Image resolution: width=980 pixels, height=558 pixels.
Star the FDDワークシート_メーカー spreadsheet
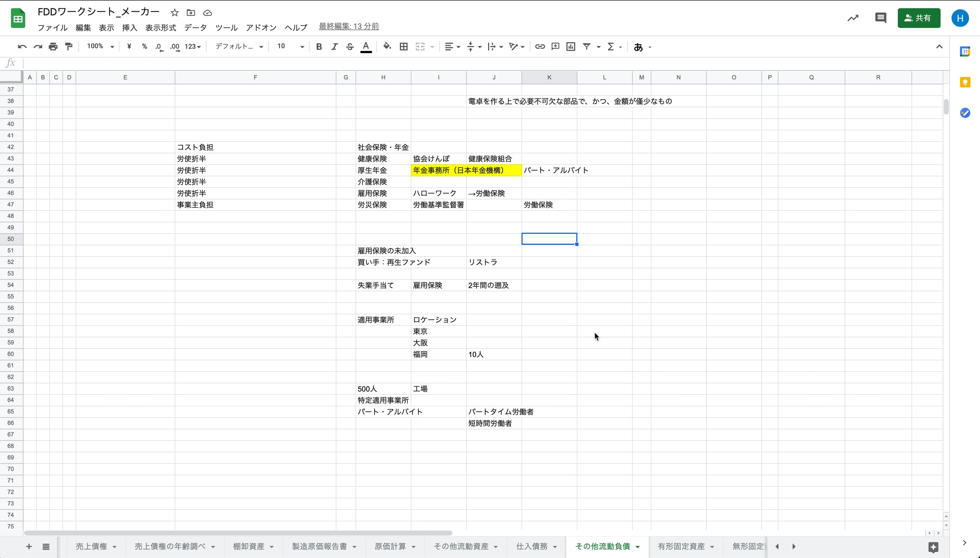[174, 12]
